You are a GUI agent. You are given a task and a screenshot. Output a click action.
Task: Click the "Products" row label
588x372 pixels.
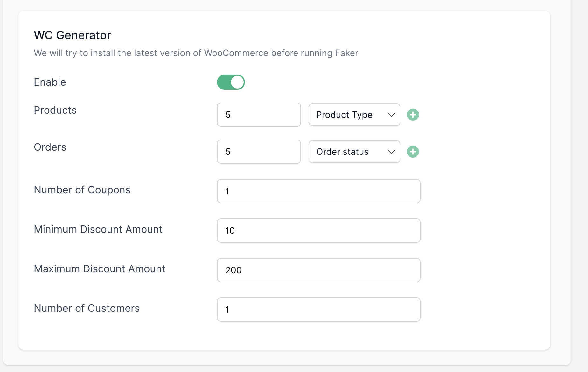(x=55, y=110)
